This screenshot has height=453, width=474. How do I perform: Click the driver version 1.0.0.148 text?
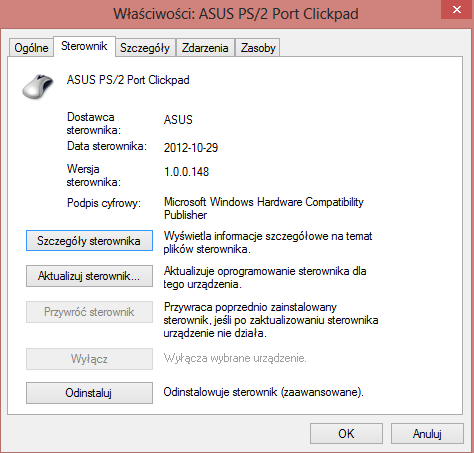click(x=186, y=172)
